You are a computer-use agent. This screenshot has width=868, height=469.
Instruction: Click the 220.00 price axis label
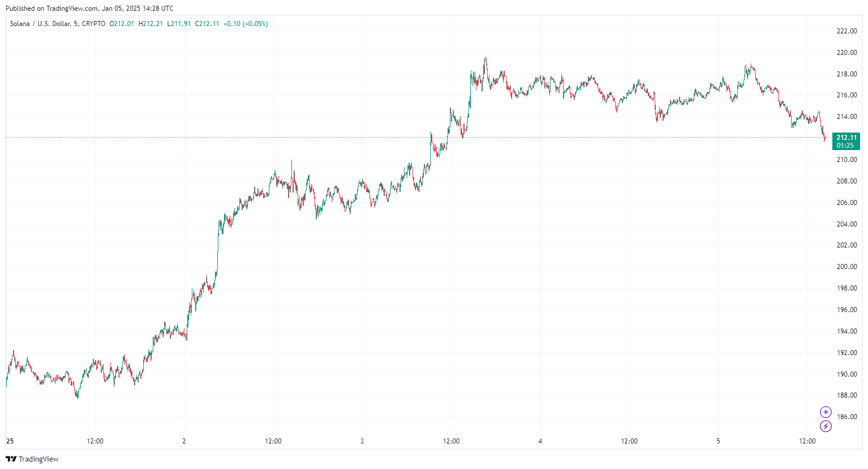[846, 53]
